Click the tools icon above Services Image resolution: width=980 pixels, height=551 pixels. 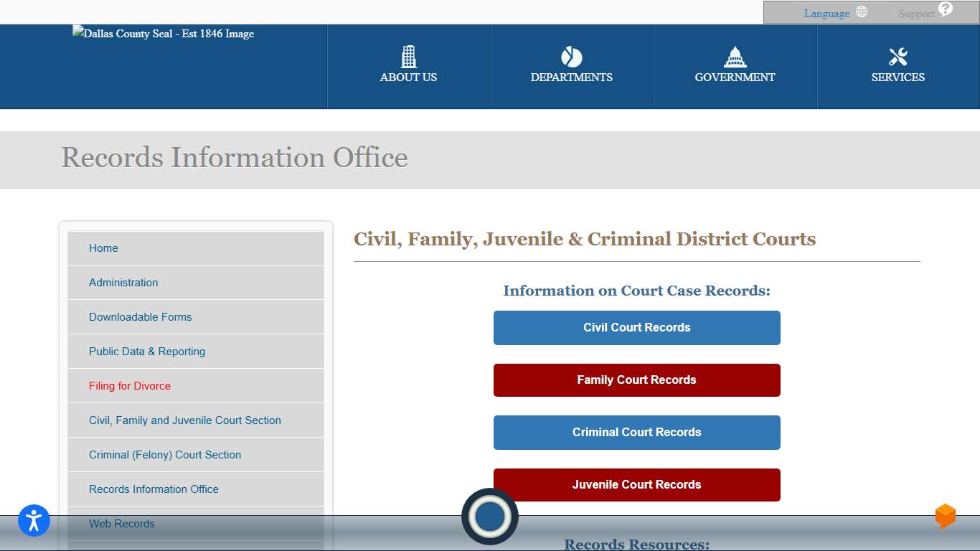[x=898, y=55]
